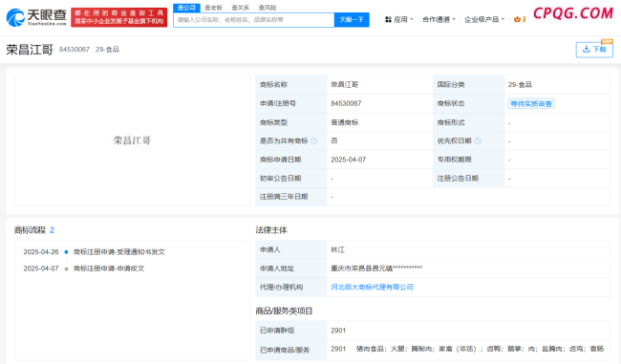Click 84530067 in 申请/注册号 row
Viewport: 621px width, 364px height.
346,103
